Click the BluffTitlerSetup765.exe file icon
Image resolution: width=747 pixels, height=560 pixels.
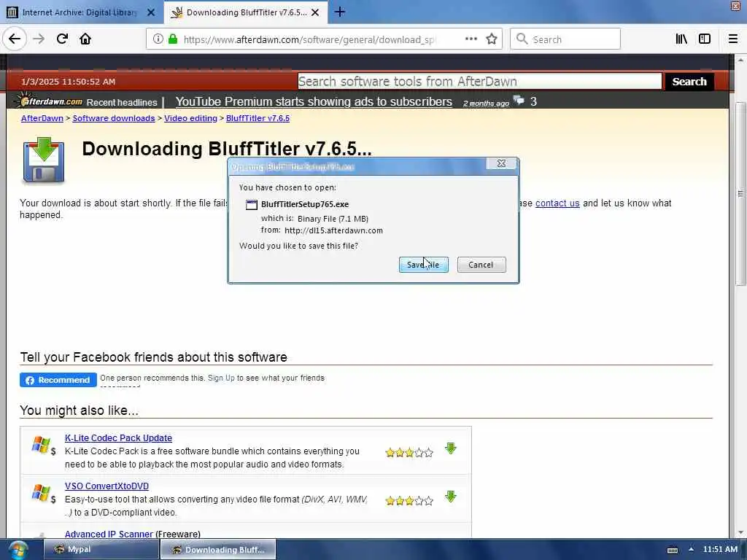click(x=252, y=205)
